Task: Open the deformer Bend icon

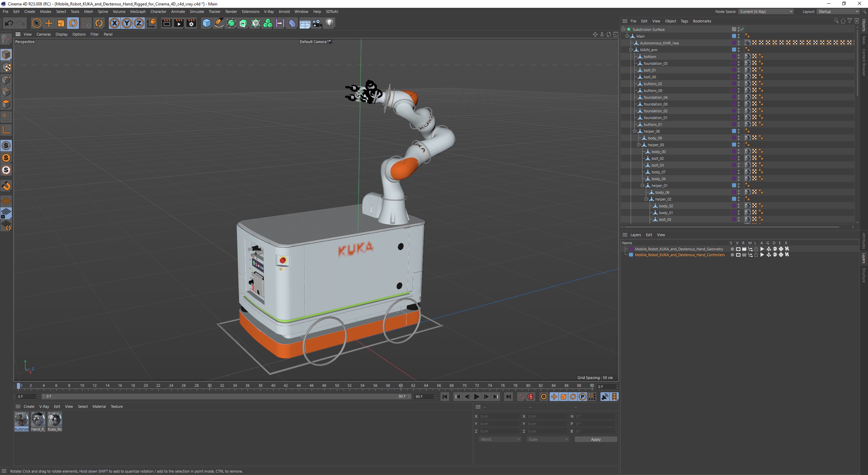Action: point(292,23)
